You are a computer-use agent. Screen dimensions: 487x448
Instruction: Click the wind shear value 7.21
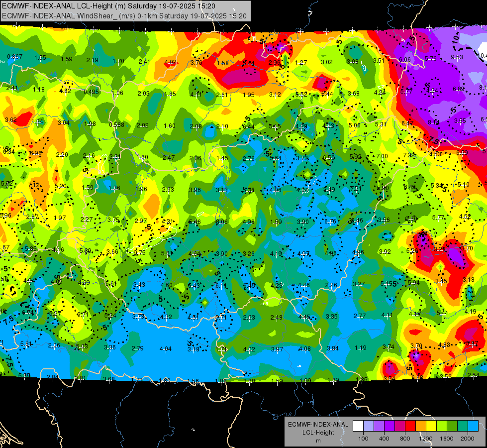click(356, 189)
